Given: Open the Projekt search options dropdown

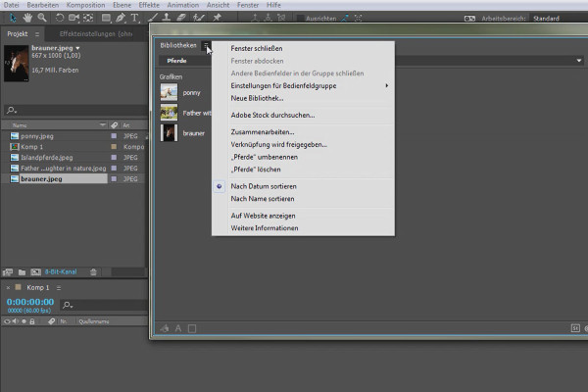Looking at the screenshot, I should 12,111.
